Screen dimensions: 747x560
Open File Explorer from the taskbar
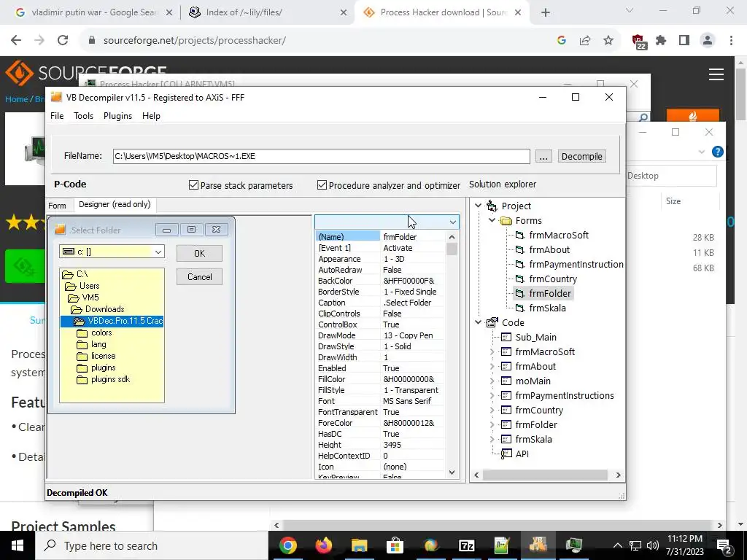tap(359, 545)
